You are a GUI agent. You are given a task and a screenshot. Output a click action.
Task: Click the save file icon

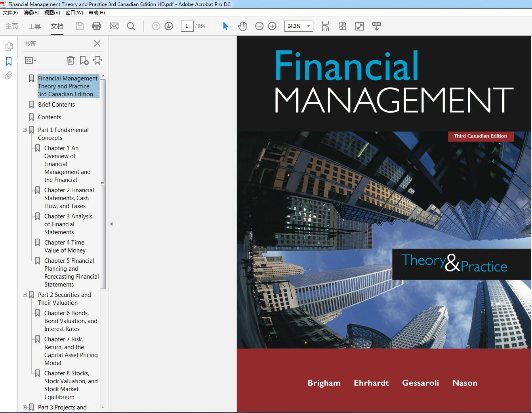[80, 26]
